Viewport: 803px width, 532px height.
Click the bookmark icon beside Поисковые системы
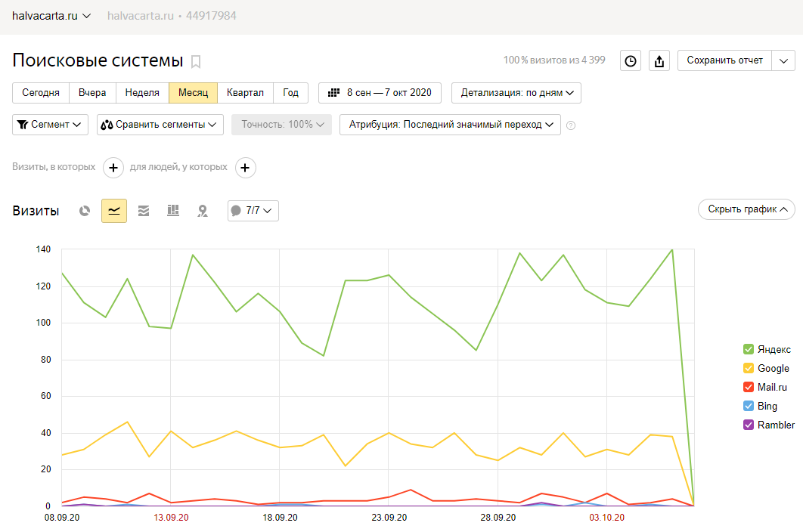pos(196,62)
